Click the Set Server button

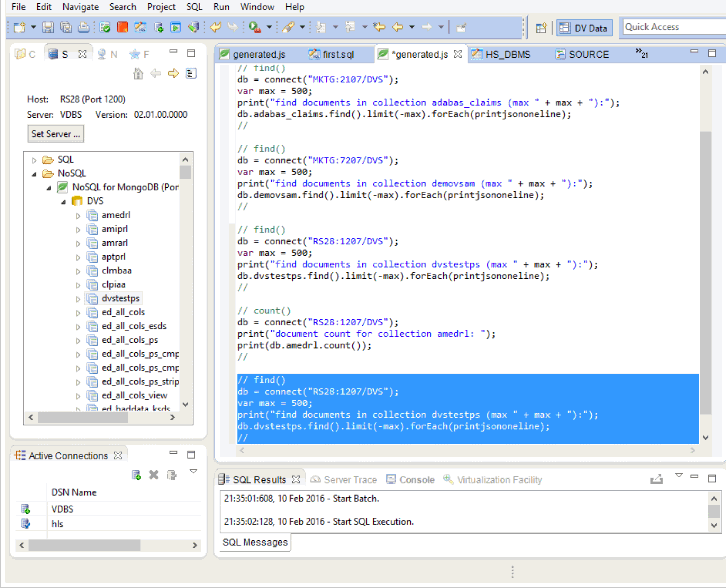coord(55,134)
